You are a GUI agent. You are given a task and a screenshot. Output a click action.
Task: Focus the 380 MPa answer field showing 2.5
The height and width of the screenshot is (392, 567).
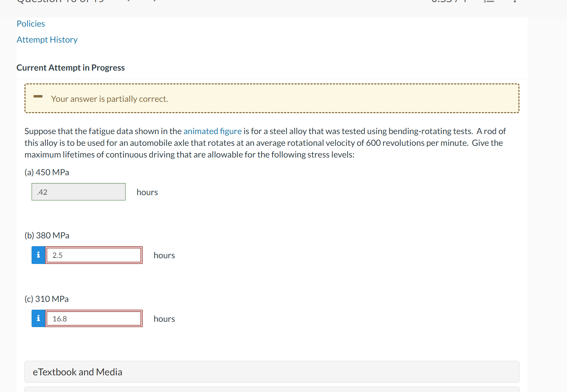point(94,255)
